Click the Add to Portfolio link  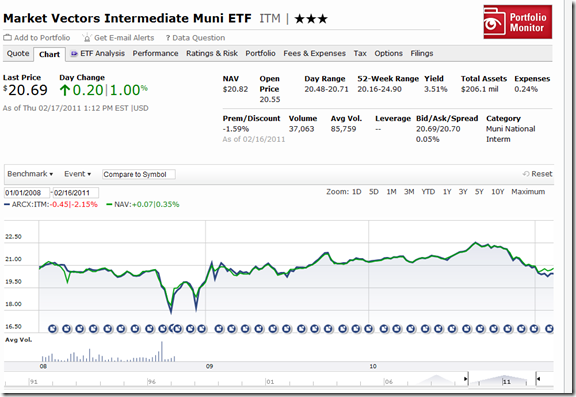tap(42, 38)
